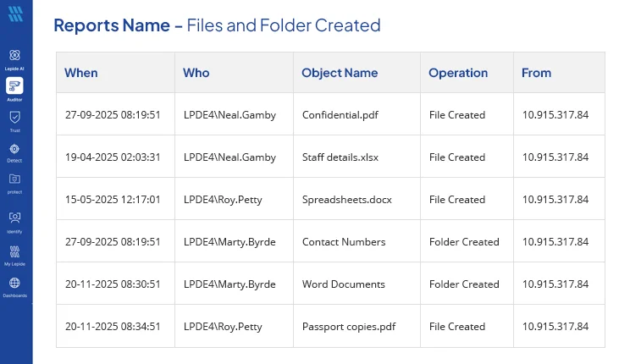Open the Trust shield icon

(x=14, y=118)
